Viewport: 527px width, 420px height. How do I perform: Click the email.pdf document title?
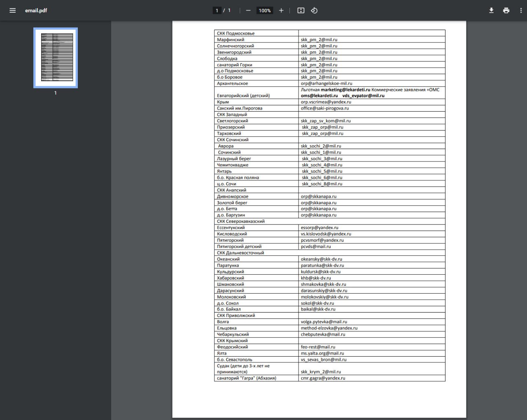coord(36,10)
